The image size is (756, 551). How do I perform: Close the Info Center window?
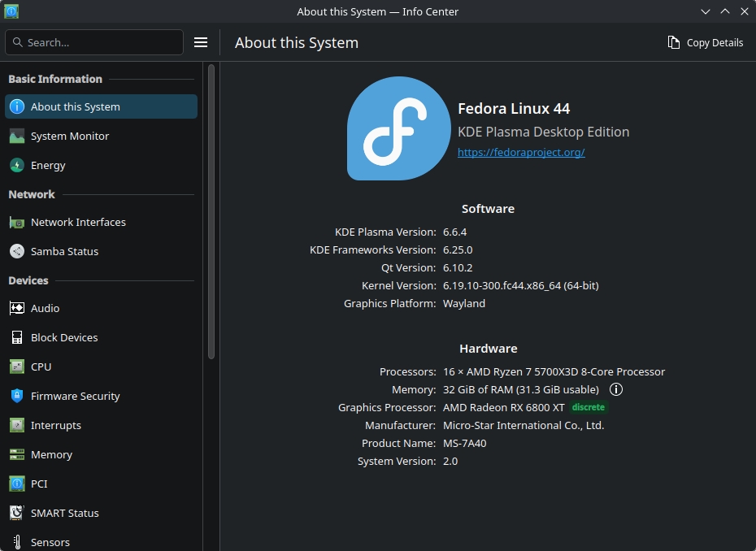point(745,11)
